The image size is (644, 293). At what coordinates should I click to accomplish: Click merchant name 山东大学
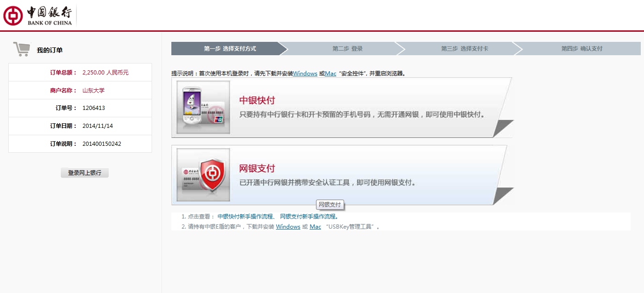(x=94, y=91)
